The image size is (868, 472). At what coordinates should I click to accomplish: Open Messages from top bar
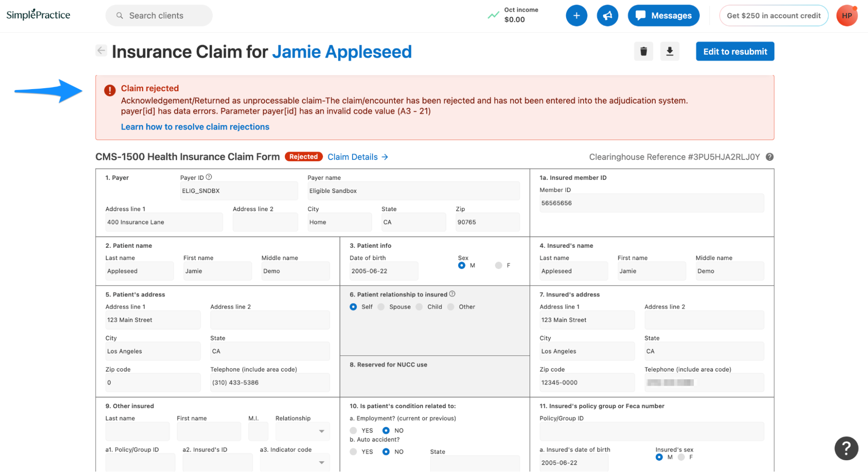[663, 16]
